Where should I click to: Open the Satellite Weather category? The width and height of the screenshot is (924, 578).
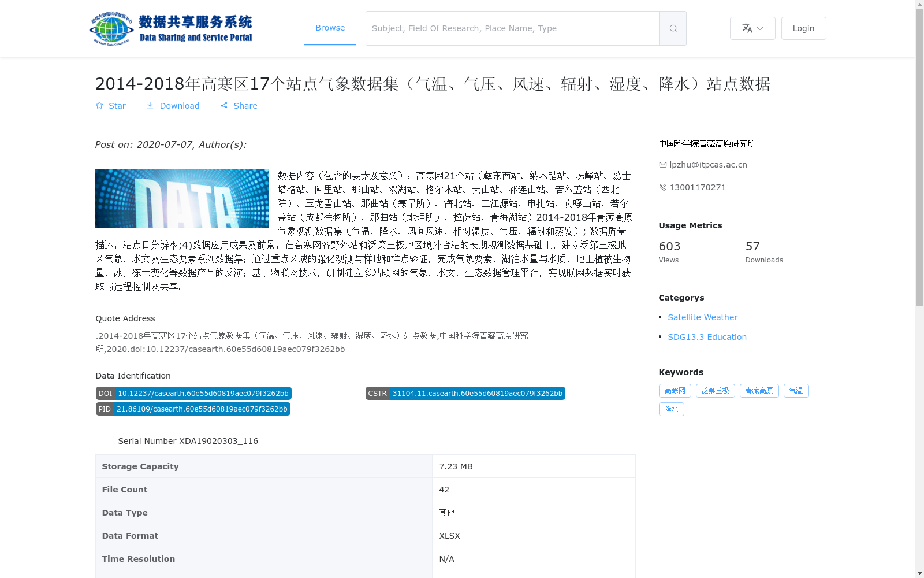[702, 317]
